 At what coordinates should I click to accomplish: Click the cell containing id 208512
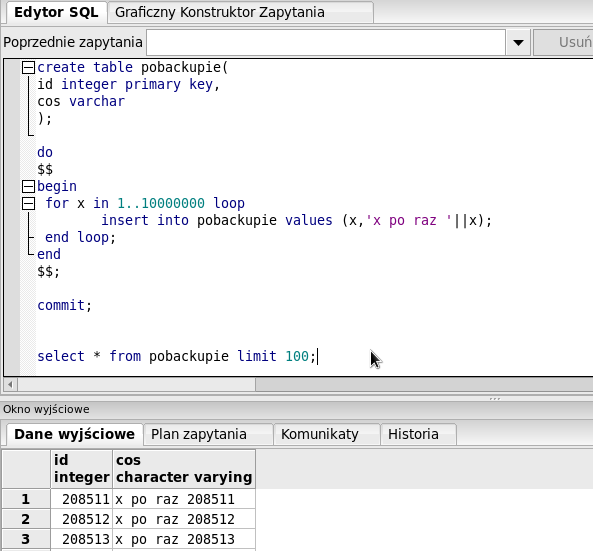[81, 519]
